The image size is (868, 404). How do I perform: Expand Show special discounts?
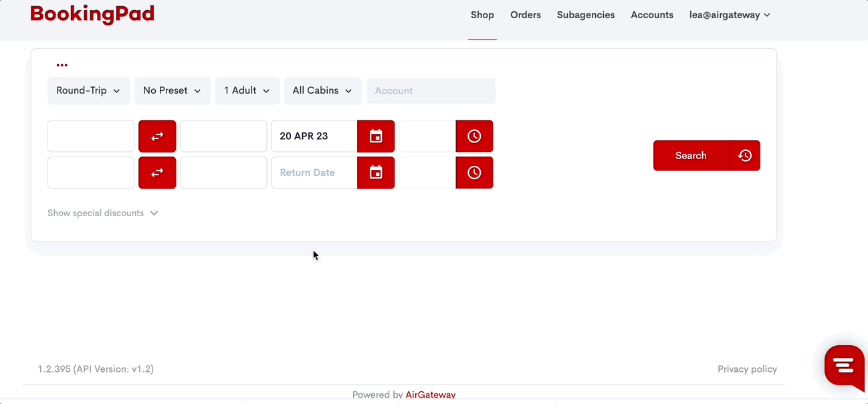click(103, 213)
